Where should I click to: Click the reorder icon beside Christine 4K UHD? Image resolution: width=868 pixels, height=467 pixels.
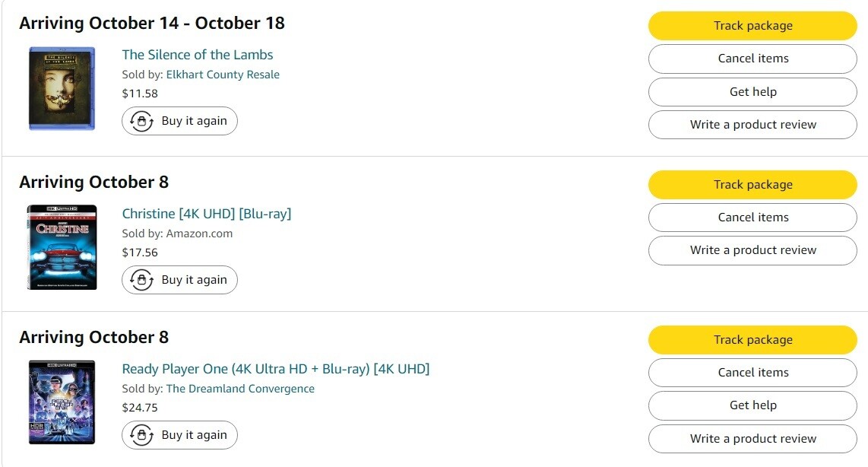(142, 280)
